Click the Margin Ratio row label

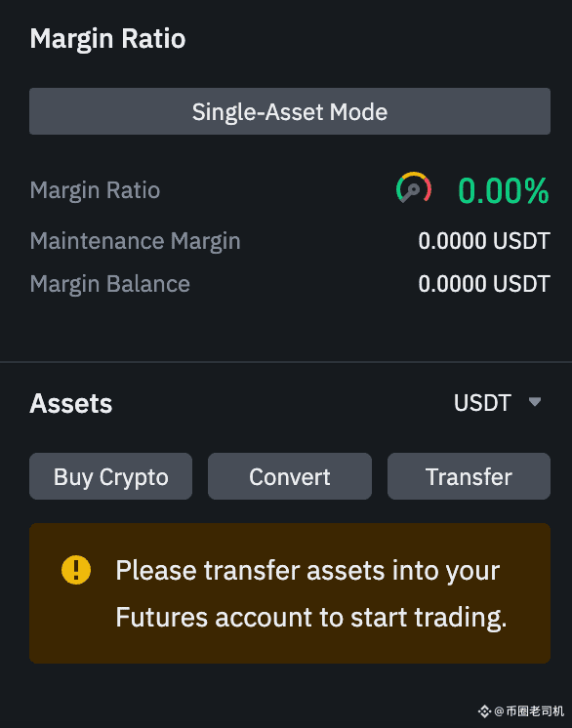[96, 190]
